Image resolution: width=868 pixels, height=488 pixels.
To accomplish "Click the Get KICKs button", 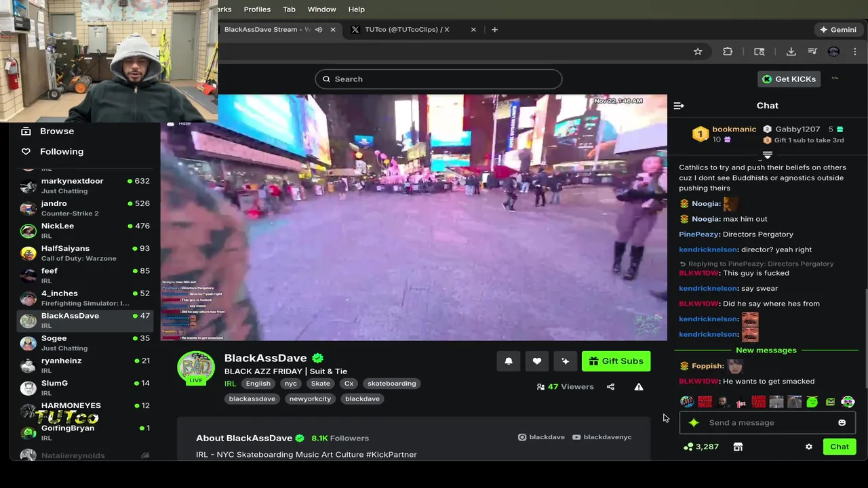I will pyautogui.click(x=789, y=79).
